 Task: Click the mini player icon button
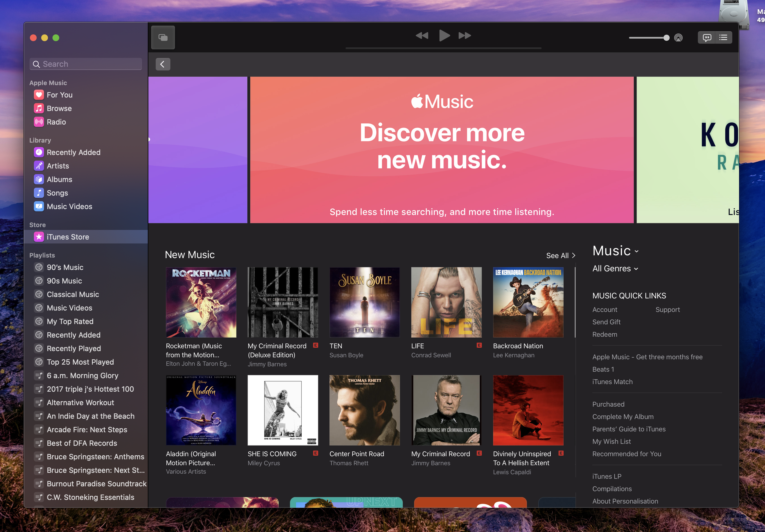[x=162, y=37]
